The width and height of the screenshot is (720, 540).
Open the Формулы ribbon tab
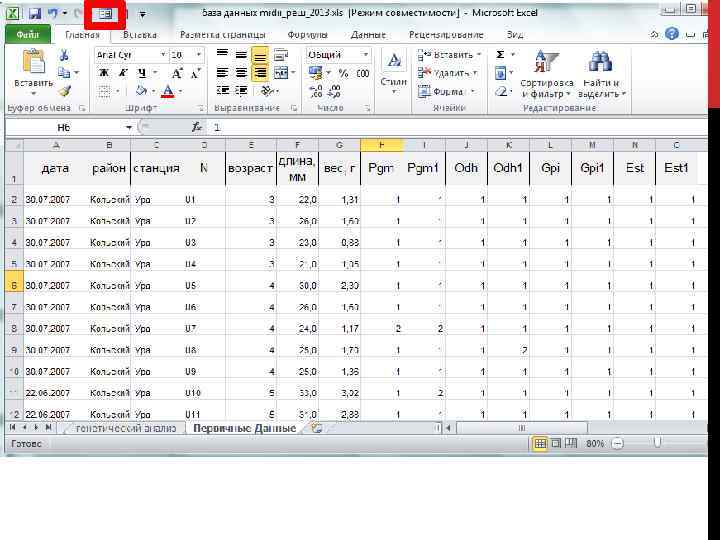pos(305,34)
